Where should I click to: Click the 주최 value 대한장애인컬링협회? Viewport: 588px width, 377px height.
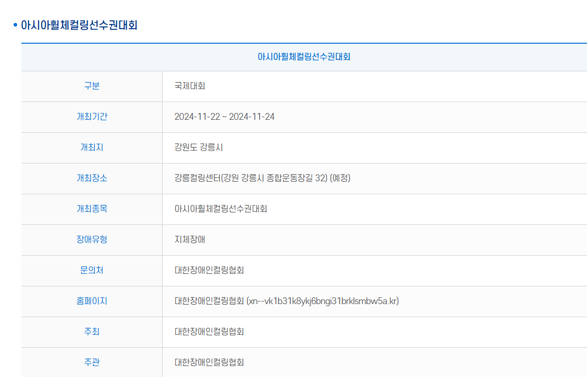(x=209, y=332)
